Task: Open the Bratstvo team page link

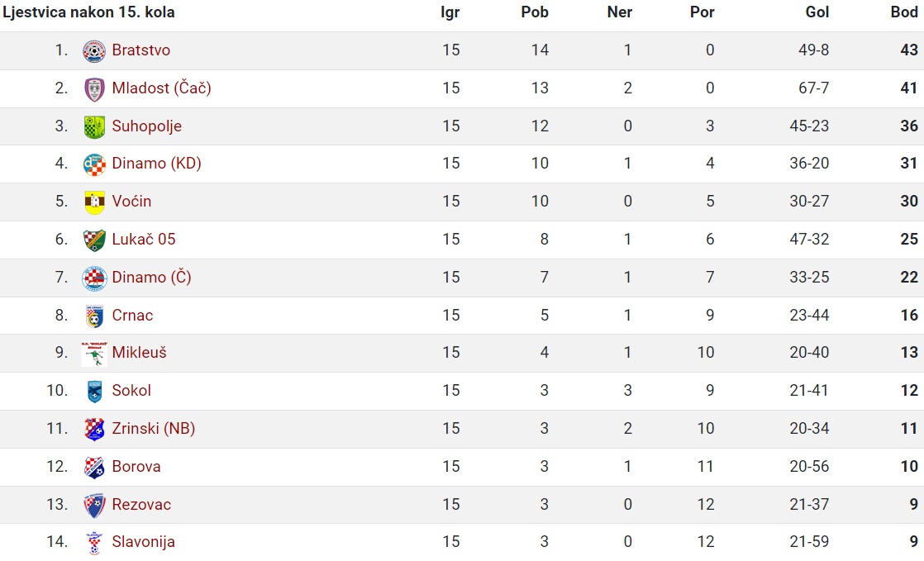Action: coord(141,50)
